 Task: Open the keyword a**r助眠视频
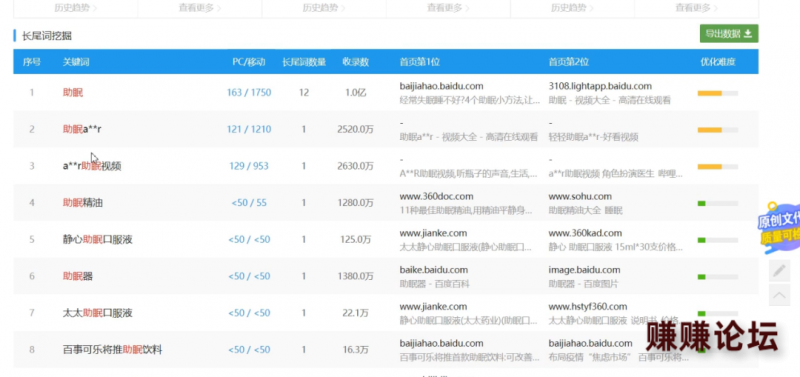(x=92, y=166)
